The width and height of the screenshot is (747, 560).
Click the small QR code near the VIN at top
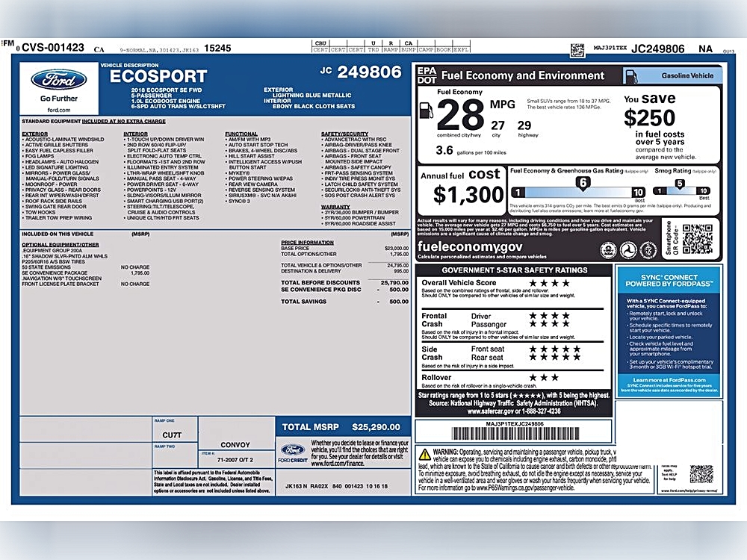coord(577,49)
